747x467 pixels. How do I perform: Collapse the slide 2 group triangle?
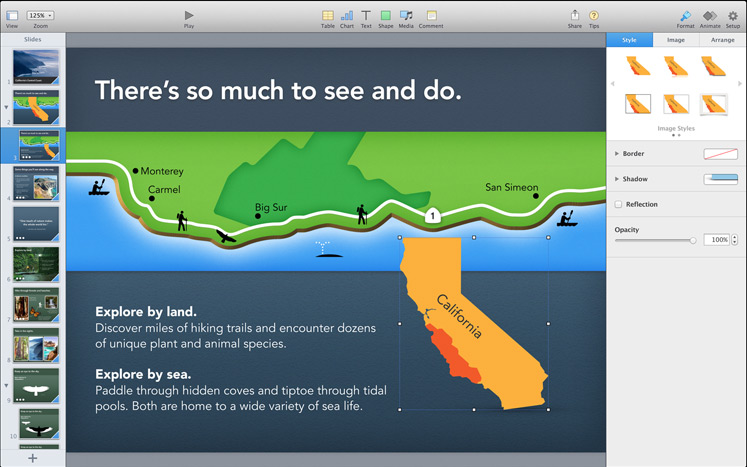(6, 107)
